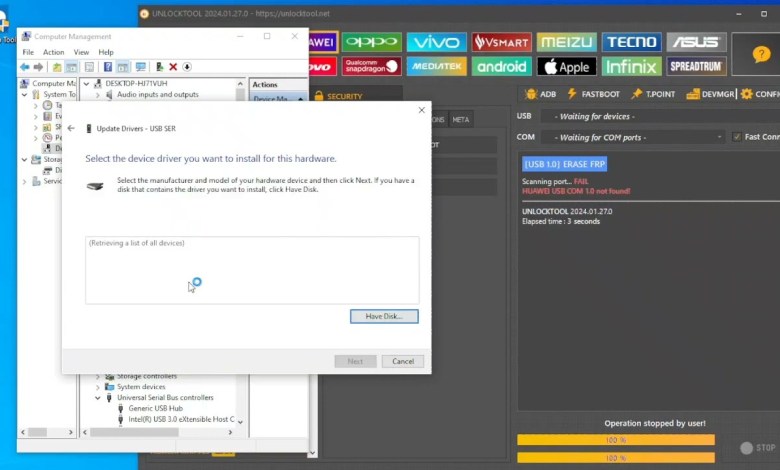The width and height of the screenshot is (780, 470).
Task: Select the OPPO brand icon
Action: (370, 42)
